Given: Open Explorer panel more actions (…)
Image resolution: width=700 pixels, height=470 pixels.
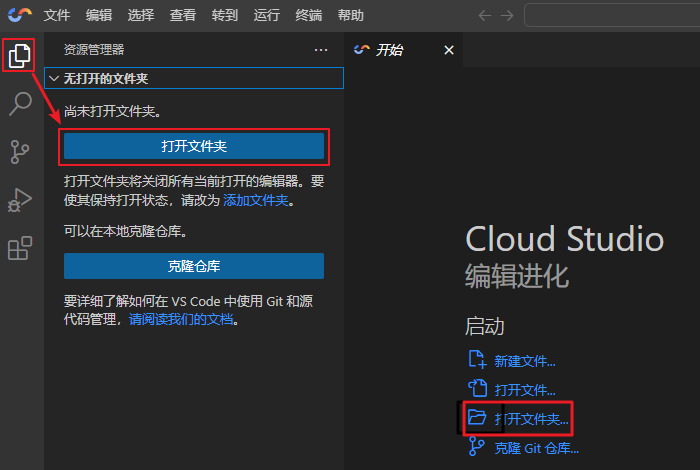Looking at the screenshot, I should tap(321, 50).
